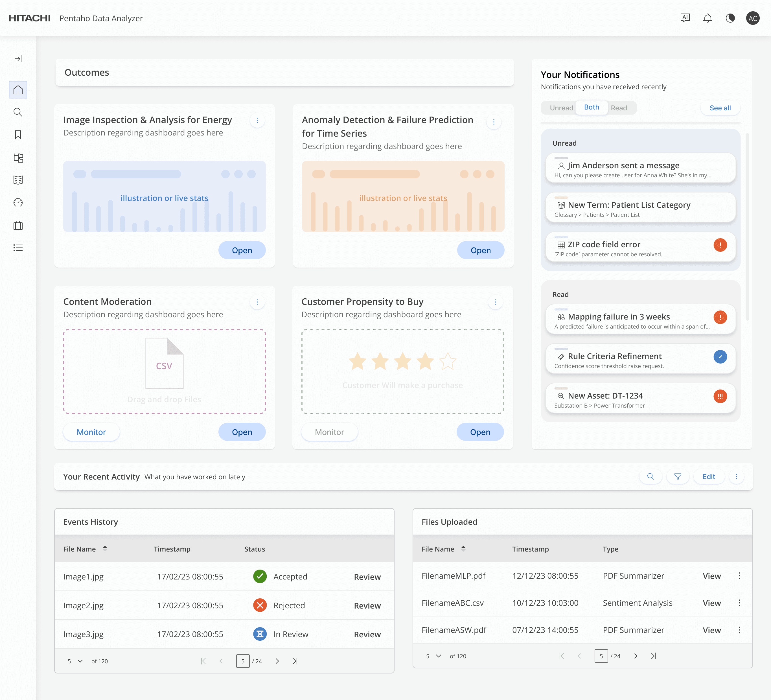Screen dimensions: 771x700
Task: Open the notifications bell icon
Action: click(x=708, y=18)
